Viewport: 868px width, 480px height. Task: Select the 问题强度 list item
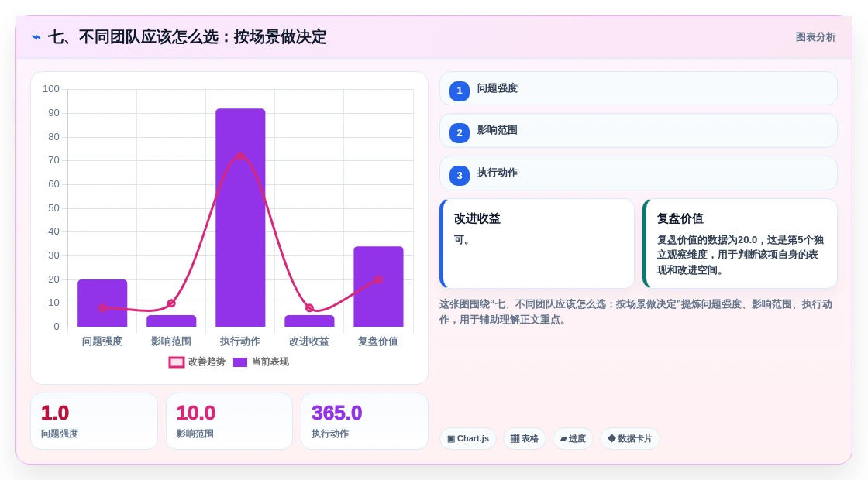click(x=639, y=88)
